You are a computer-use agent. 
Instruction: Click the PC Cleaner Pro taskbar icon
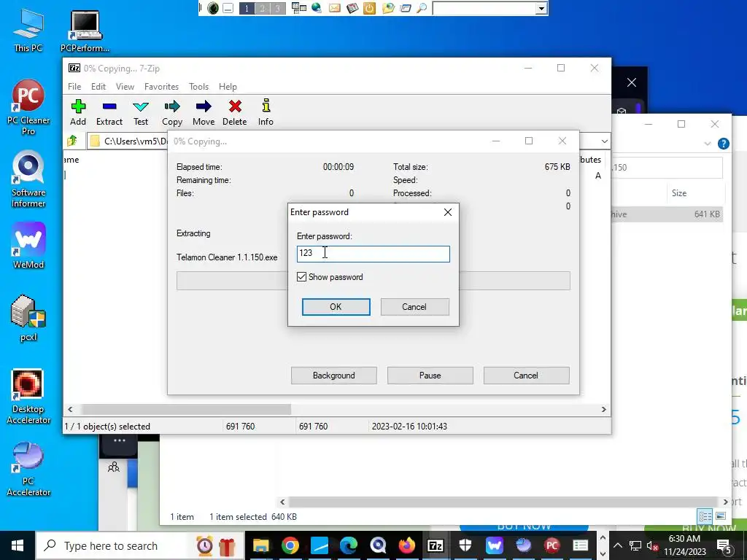click(552, 545)
